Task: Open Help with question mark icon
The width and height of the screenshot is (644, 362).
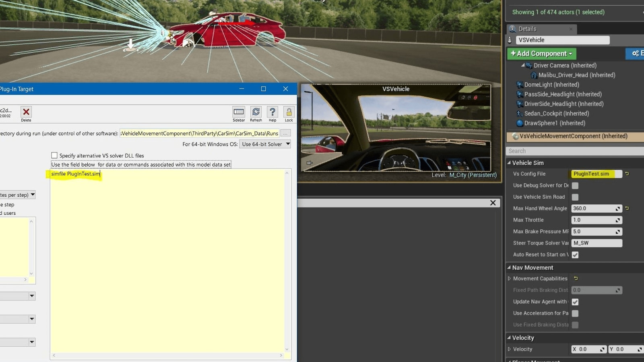Action: click(272, 112)
